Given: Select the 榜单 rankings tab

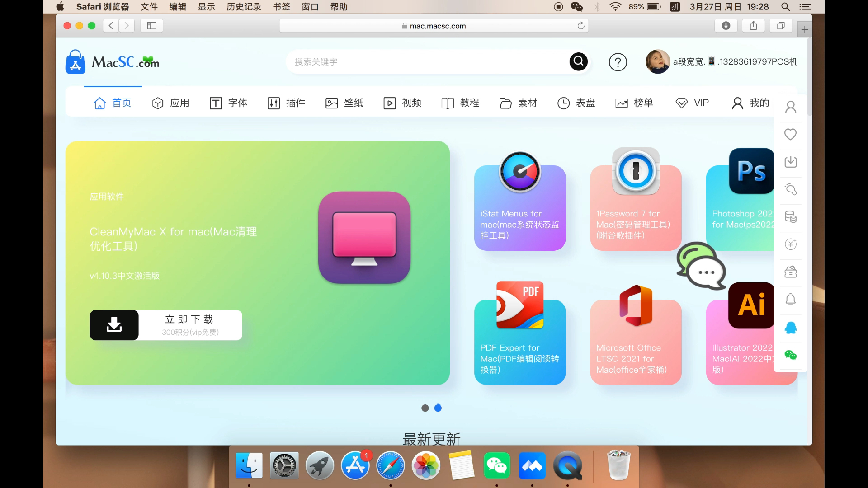Looking at the screenshot, I should point(634,103).
